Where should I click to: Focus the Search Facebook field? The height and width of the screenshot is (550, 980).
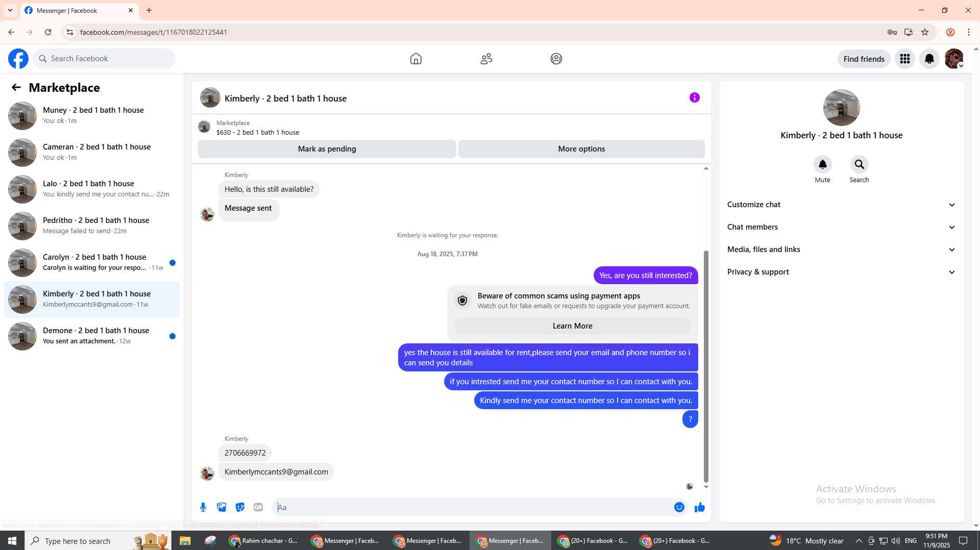(105, 59)
